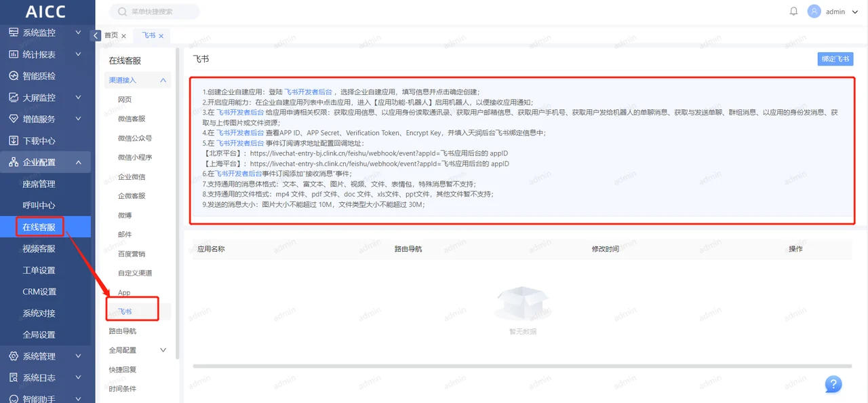Click the 系统日志 log icon

tap(14, 378)
